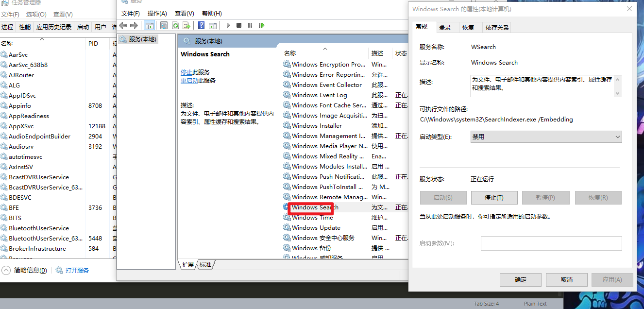The height and width of the screenshot is (309, 644).
Task: Switch to the 扩展 tab in Services
Action: [x=188, y=265]
